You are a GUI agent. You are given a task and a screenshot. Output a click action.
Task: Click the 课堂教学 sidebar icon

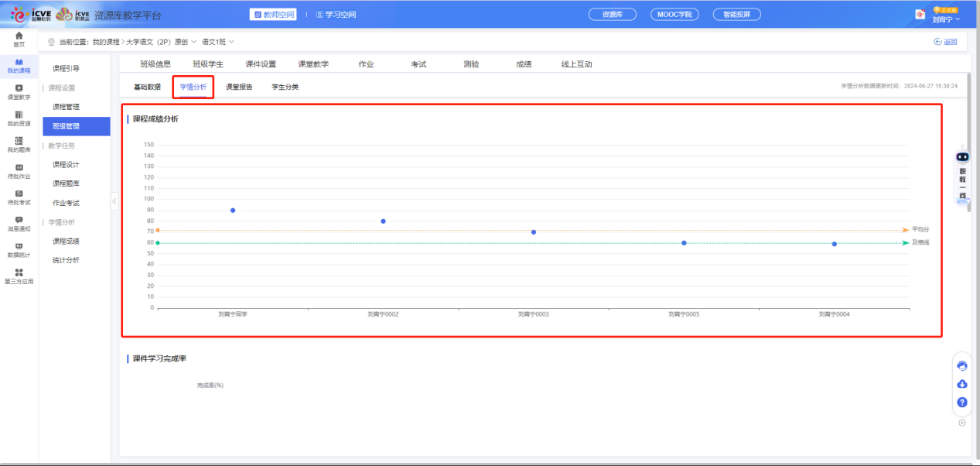coord(19,91)
